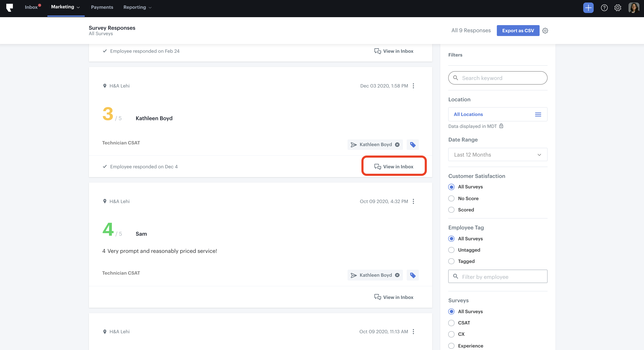
Task: Select No Score under Customer Satisfaction
Action: click(x=451, y=198)
